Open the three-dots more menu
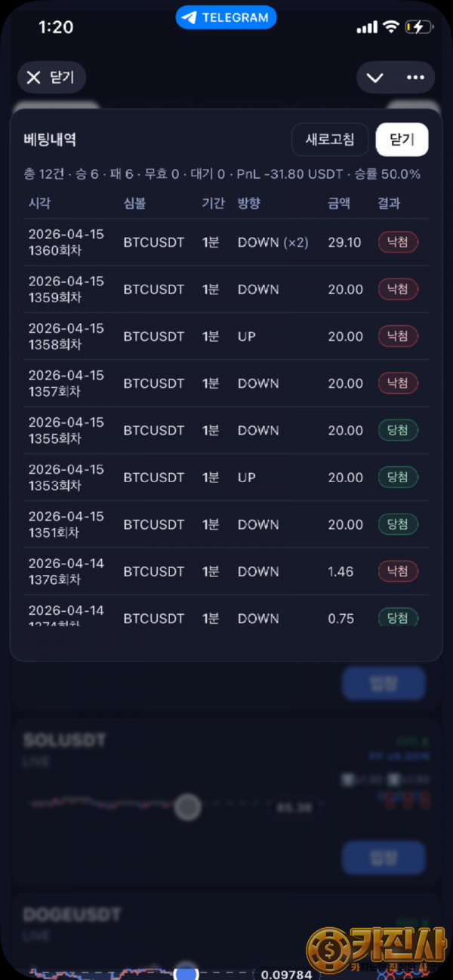The height and width of the screenshot is (980, 453). pos(415,77)
